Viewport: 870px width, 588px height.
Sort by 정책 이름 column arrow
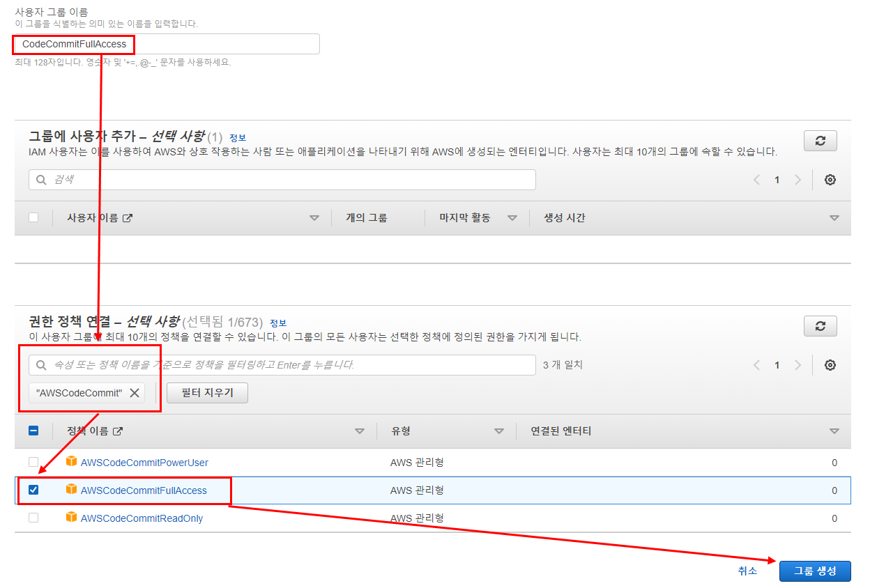(360, 431)
